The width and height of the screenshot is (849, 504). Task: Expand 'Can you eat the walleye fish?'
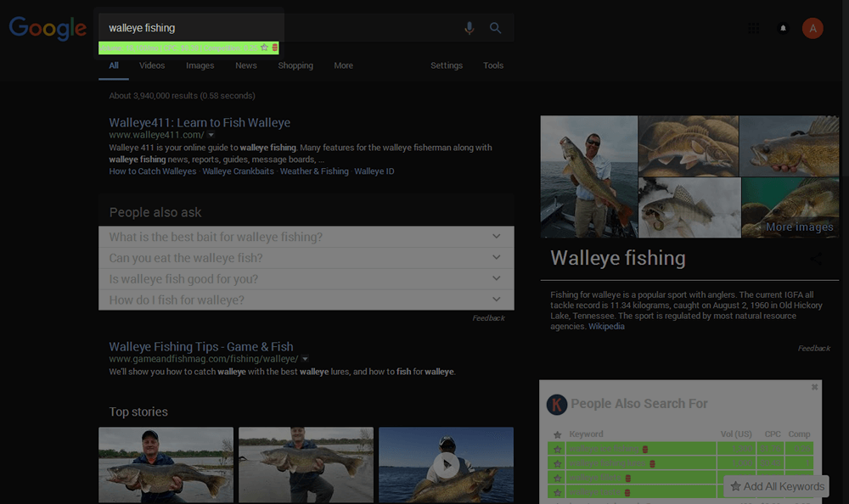(306, 258)
